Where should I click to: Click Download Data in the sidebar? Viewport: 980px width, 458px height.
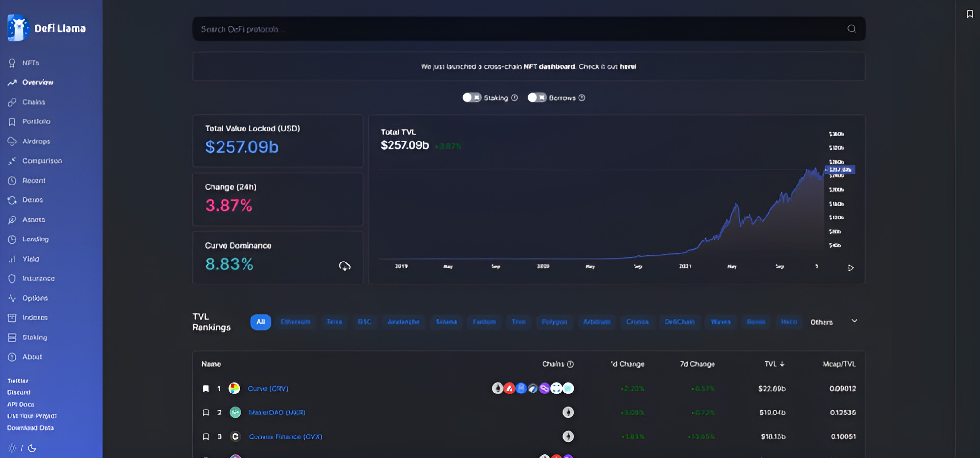coord(30,428)
